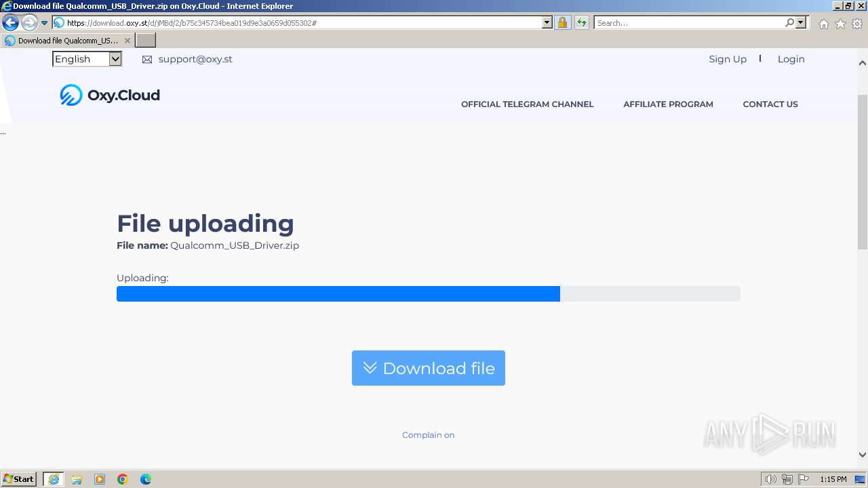Click the network tray icon
The width and height of the screenshot is (868, 488).
(787, 479)
